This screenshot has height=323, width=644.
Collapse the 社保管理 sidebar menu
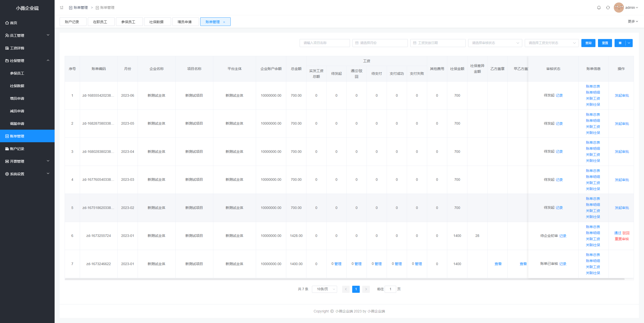tap(27, 60)
